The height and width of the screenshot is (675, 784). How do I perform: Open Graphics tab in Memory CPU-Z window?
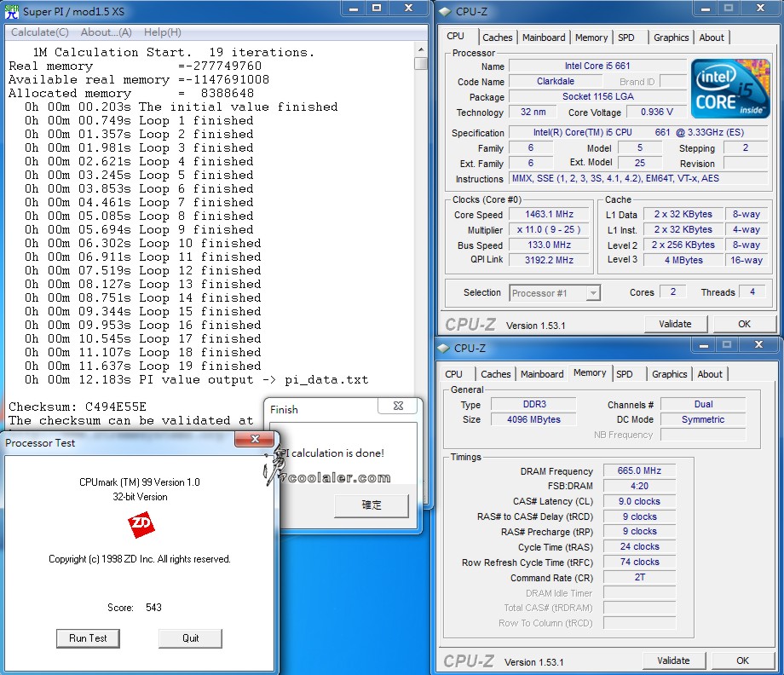tap(670, 374)
